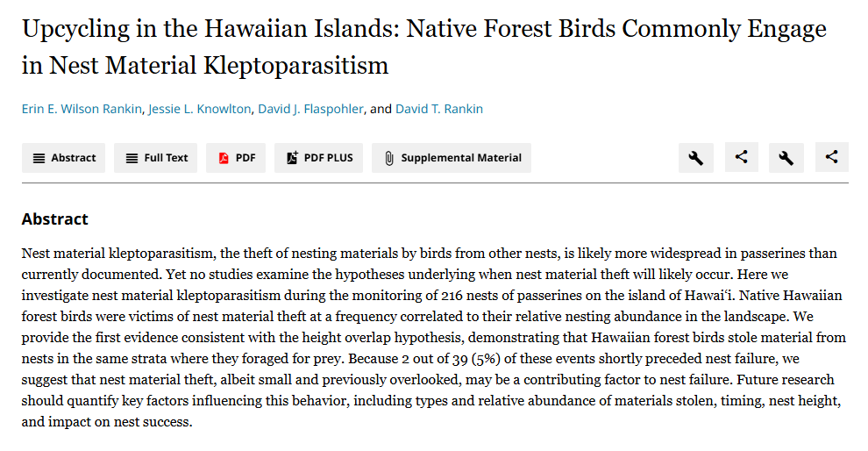The height and width of the screenshot is (451, 868).
Task: Click the paperclip Supplemental Material icon
Action: [x=389, y=158]
